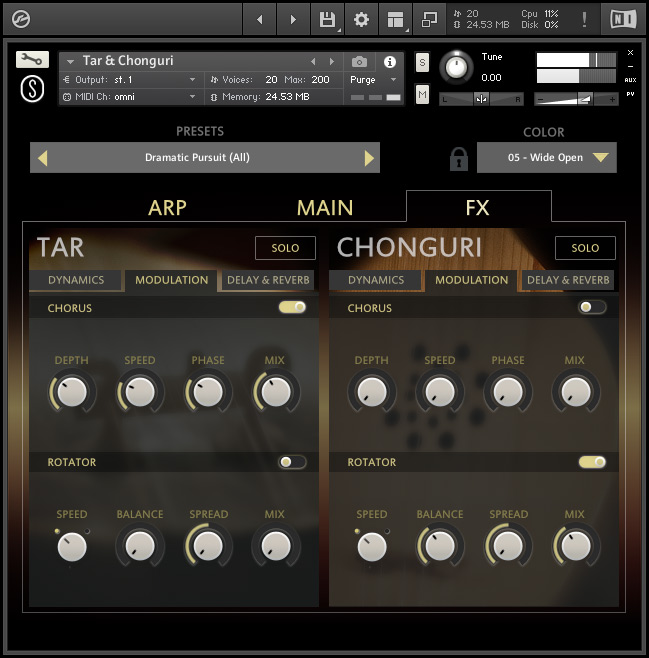
Task: Click the NI logo button
Action: pos(623,19)
